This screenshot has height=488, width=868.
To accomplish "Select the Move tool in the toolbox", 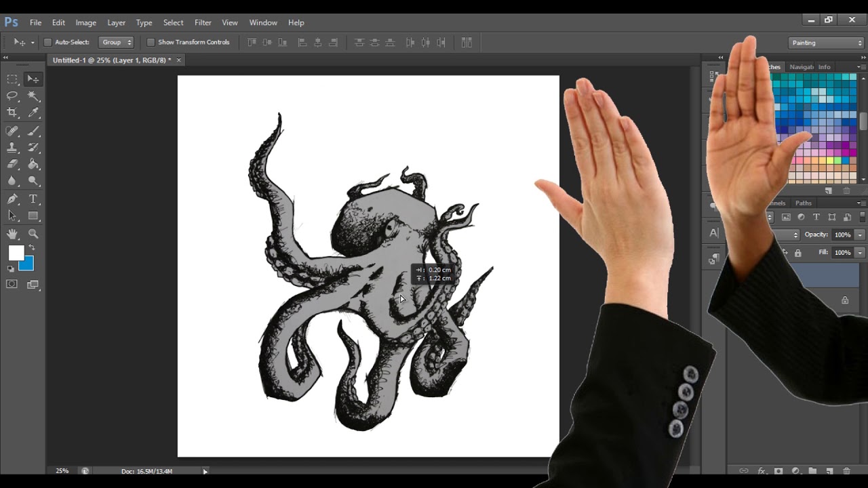I will (33, 79).
